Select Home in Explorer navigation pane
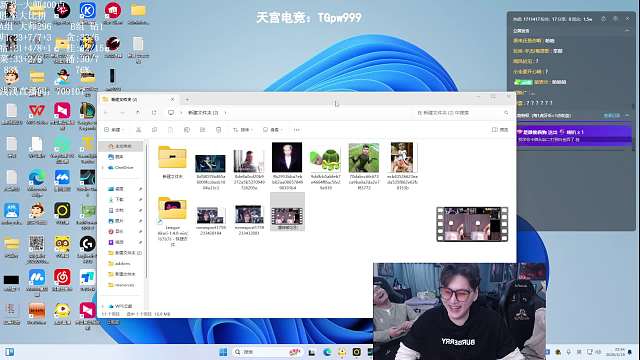 coord(121,146)
